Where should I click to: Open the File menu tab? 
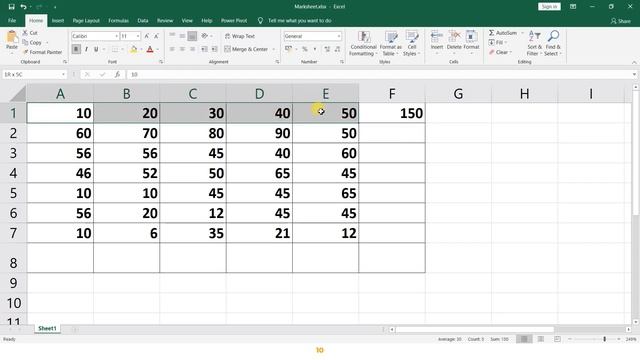click(x=12, y=20)
